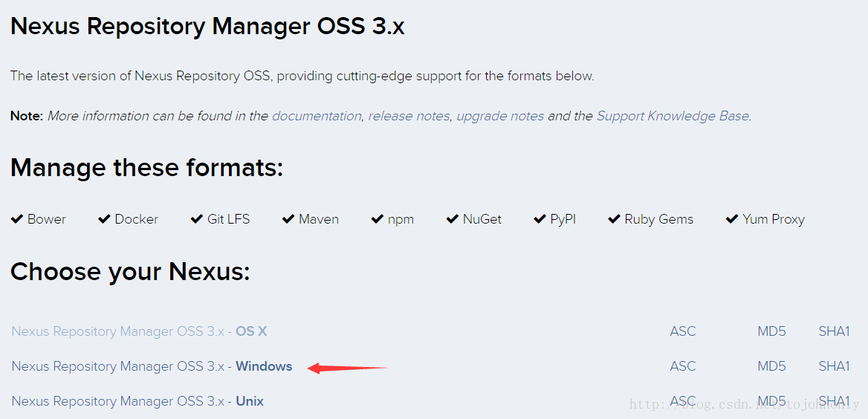Open the ASC signature for Windows download
Screen dimensions: 868x419
point(682,366)
